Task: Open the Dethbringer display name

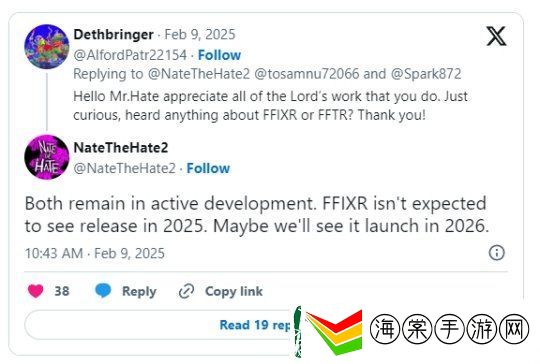Action: (x=113, y=34)
